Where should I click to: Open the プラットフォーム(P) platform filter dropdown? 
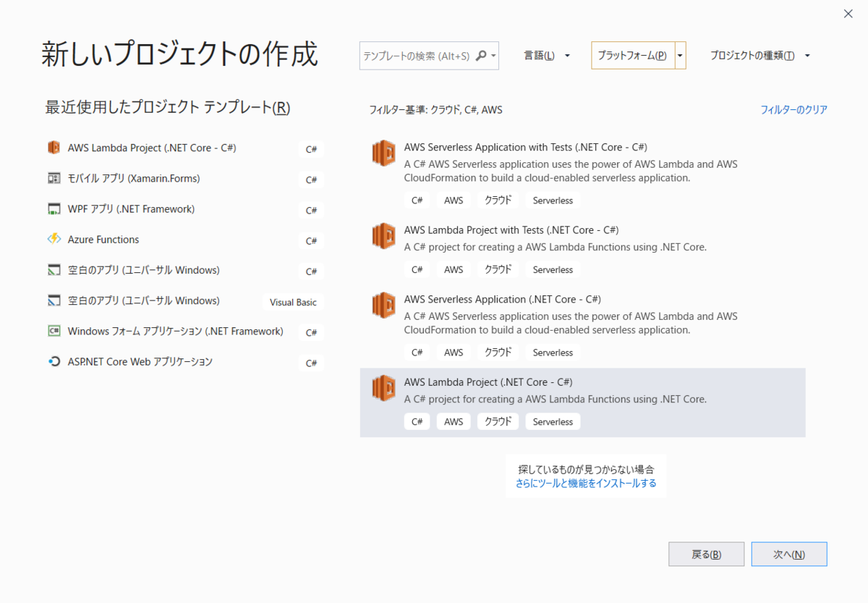click(x=639, y=56)
